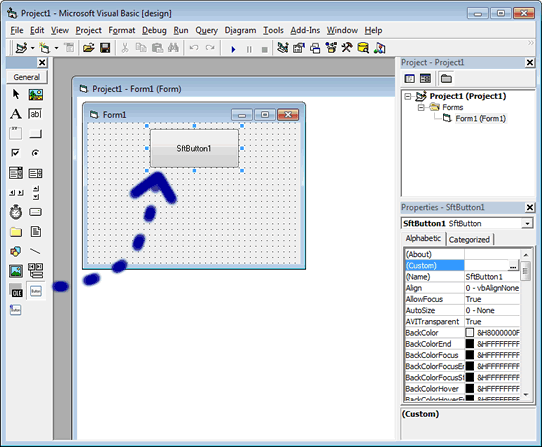Select the ComboBox tool
This screenshot has height=447, width=542.
16,173
